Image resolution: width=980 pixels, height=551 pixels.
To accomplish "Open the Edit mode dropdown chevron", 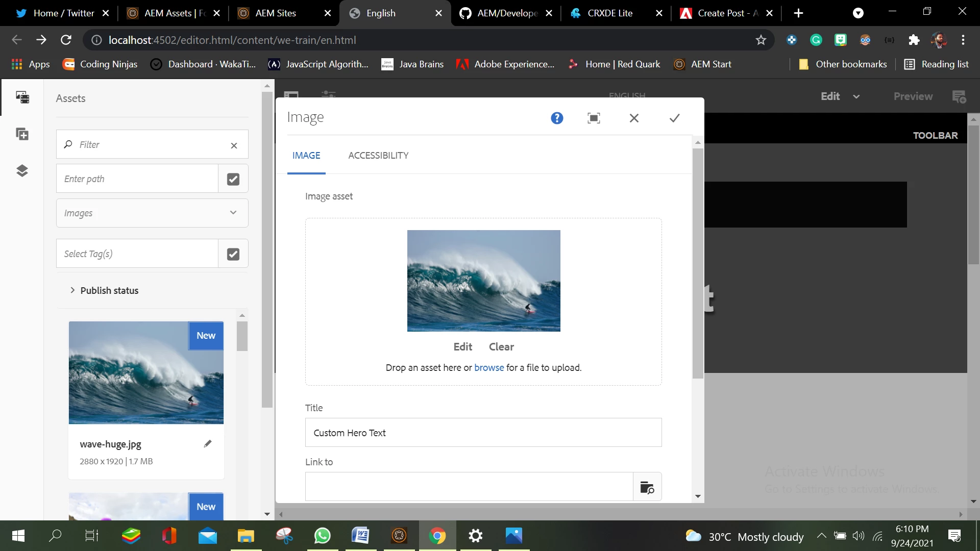I will [x=856, y=96].
